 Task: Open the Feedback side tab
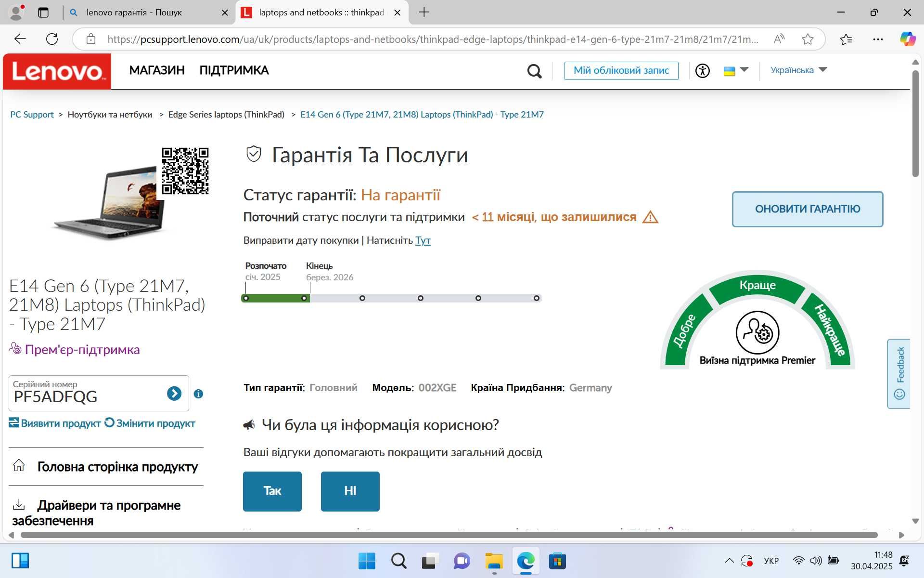click(x=899, y=374)
